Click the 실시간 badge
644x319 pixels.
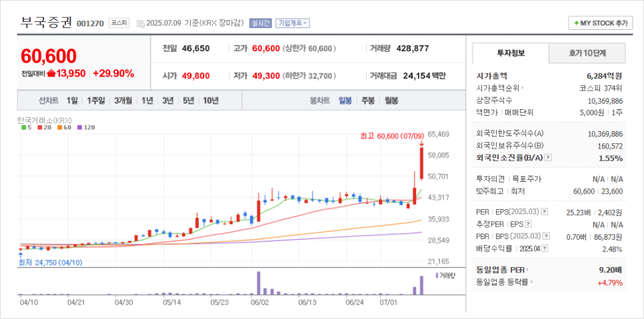click(261, 23)
